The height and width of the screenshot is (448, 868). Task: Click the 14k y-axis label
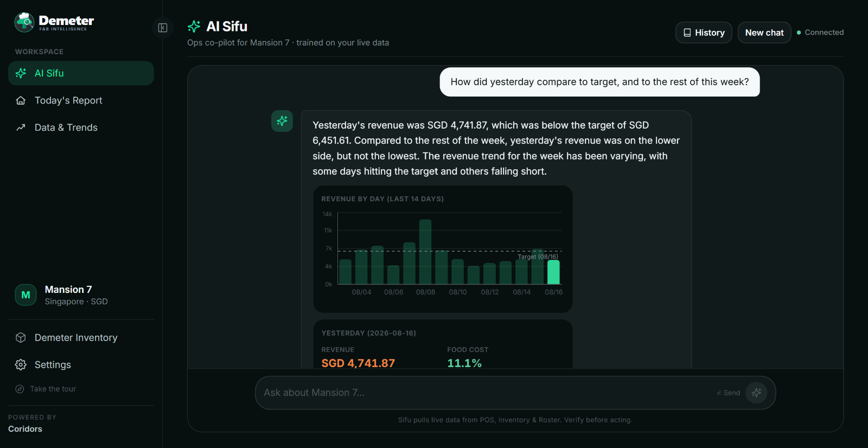327,214
